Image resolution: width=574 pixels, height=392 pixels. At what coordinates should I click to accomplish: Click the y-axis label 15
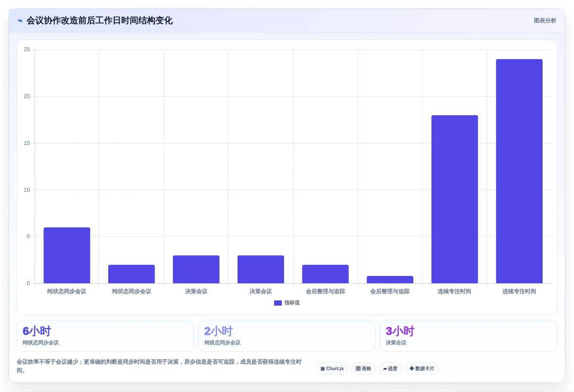coord(27,143)
